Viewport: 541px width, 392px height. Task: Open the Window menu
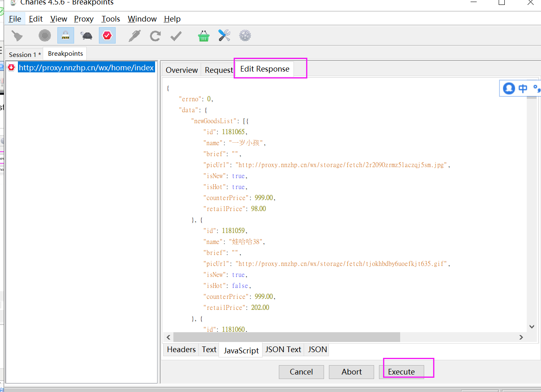142,19
